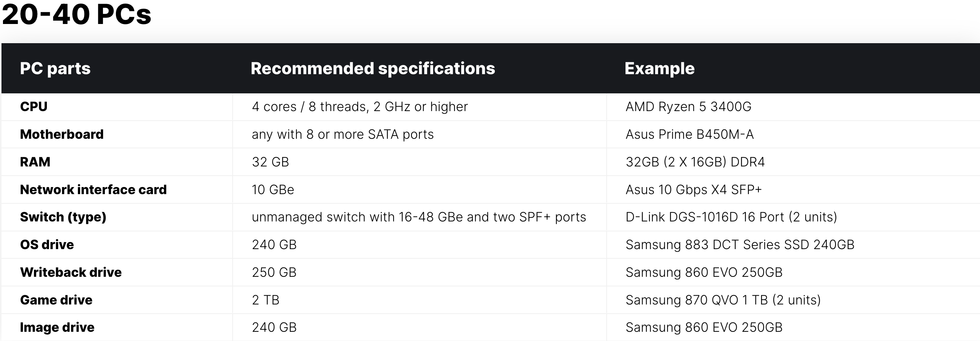Click '32GB (2 X 16GB) DDR4' cell
The width and height of the screenshot is (980, 341).
click(695, 162)
